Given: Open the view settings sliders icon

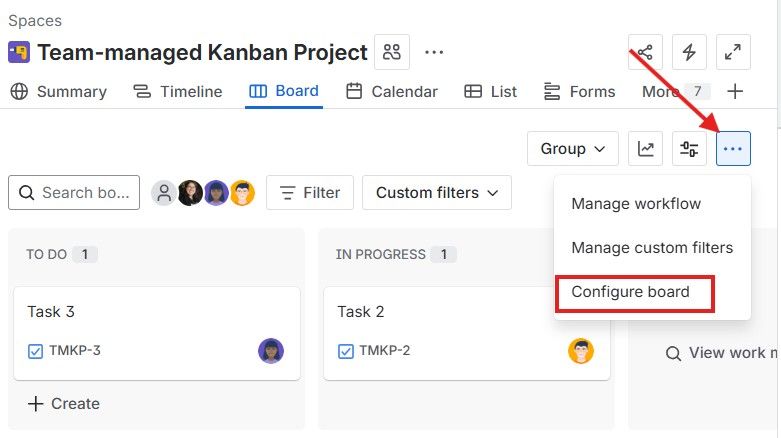Looking at the screenshot, I should (689, 149).
